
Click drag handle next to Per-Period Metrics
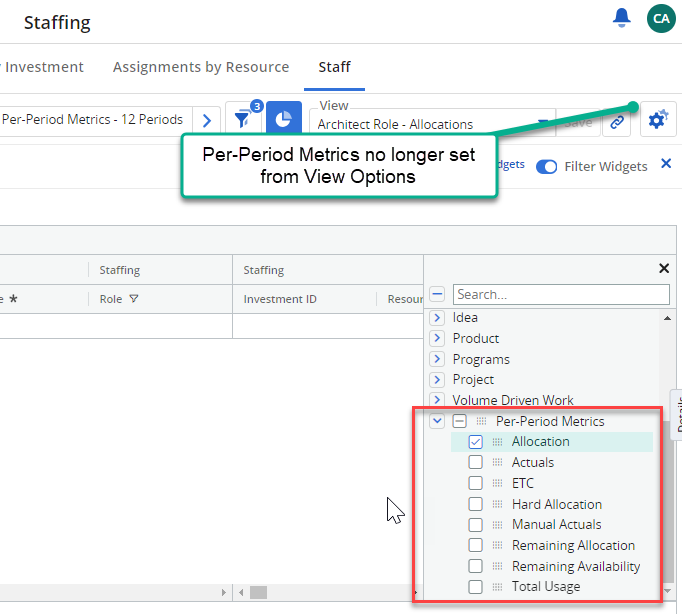click(x=481, y=421)
